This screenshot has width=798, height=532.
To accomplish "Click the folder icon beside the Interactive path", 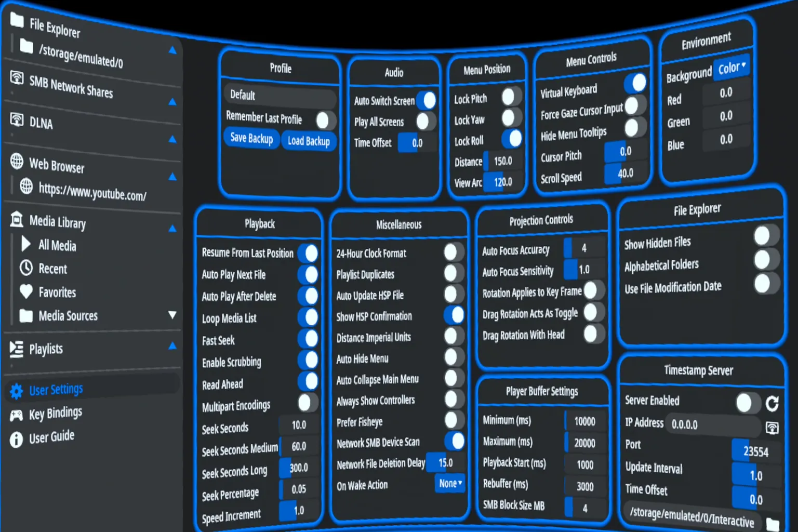I will (x=773, y=524).
